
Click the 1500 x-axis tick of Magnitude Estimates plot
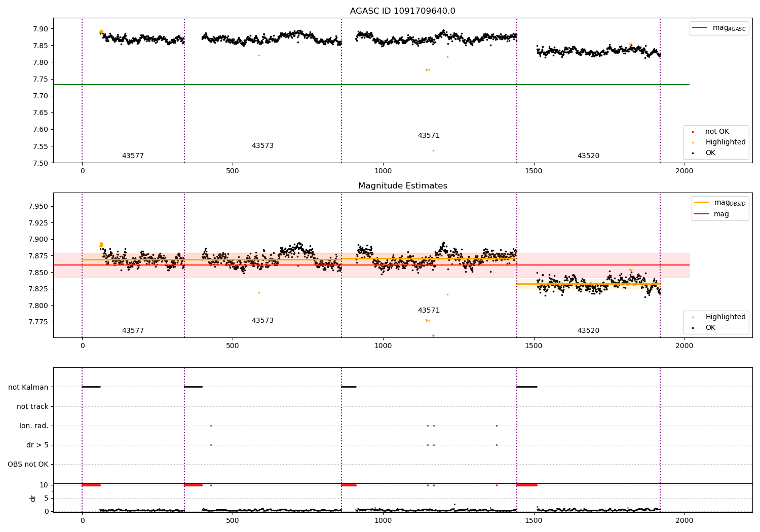534,346
